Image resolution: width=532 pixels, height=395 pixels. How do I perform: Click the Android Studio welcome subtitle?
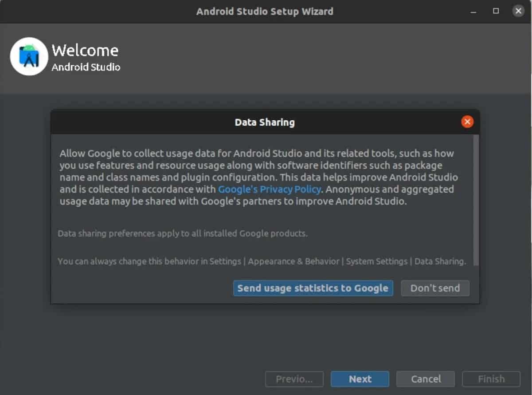point(86,67)
